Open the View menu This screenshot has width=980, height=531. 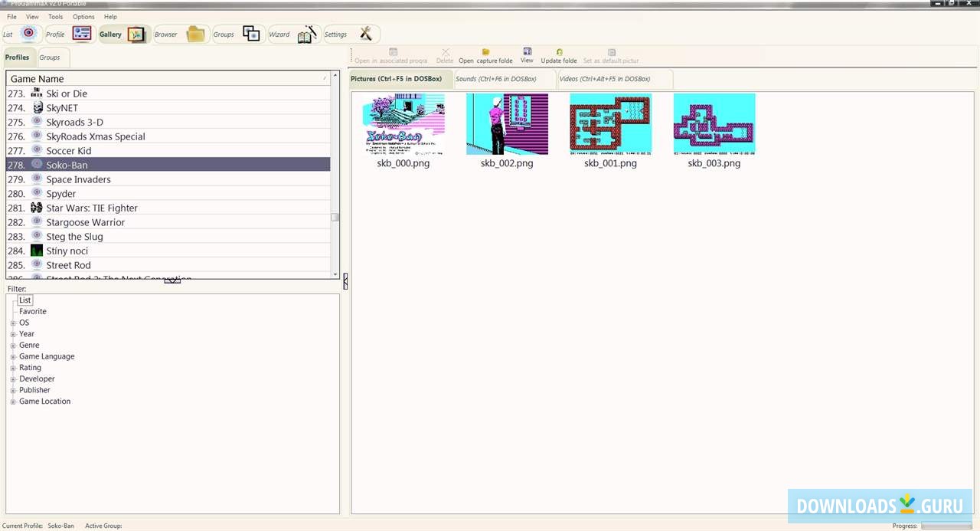(x=32, y=17)
